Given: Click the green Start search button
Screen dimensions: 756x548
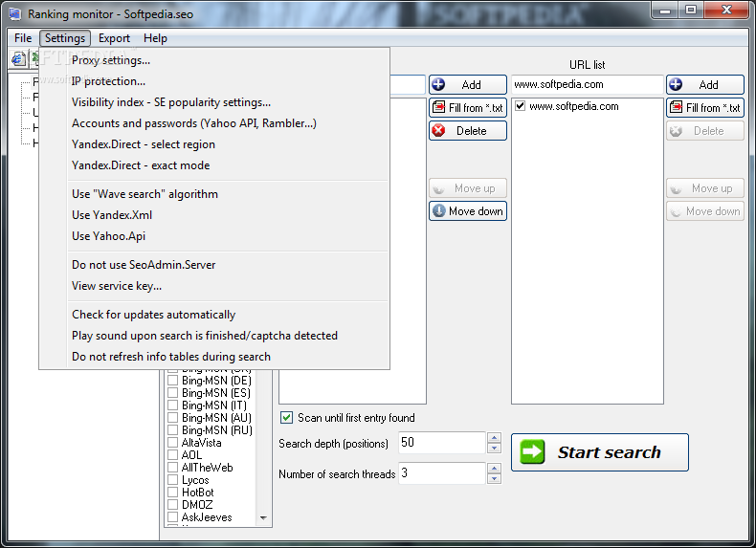Looking at the screenshot, I should click(600, 452).
